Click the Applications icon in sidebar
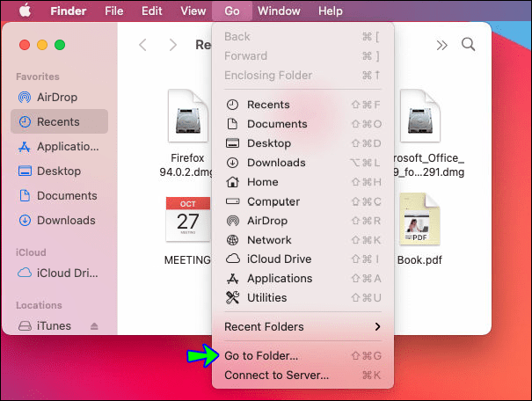Screen dimensions: 532x401 pyautogui.click(x=25, y=147)
